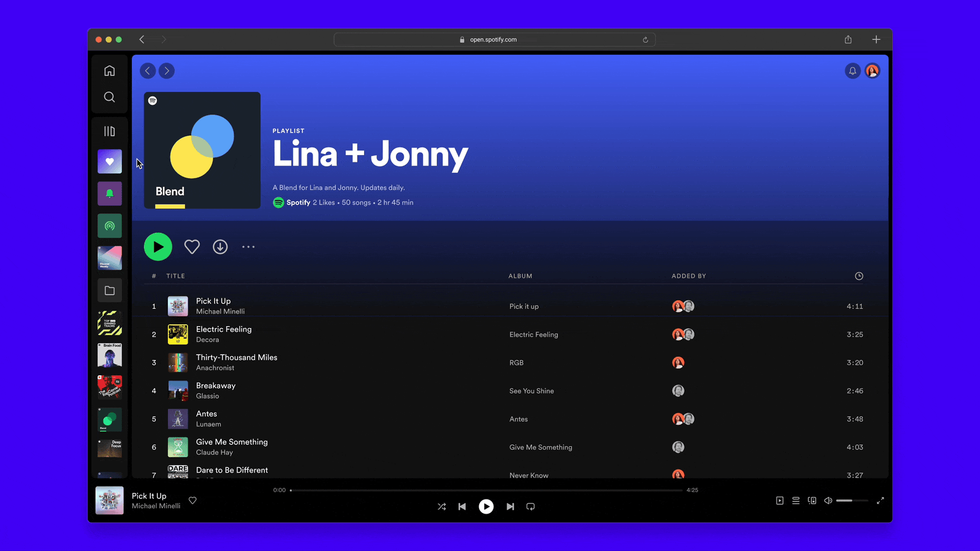Open Liked Songs in sidebar

point(110,162)
